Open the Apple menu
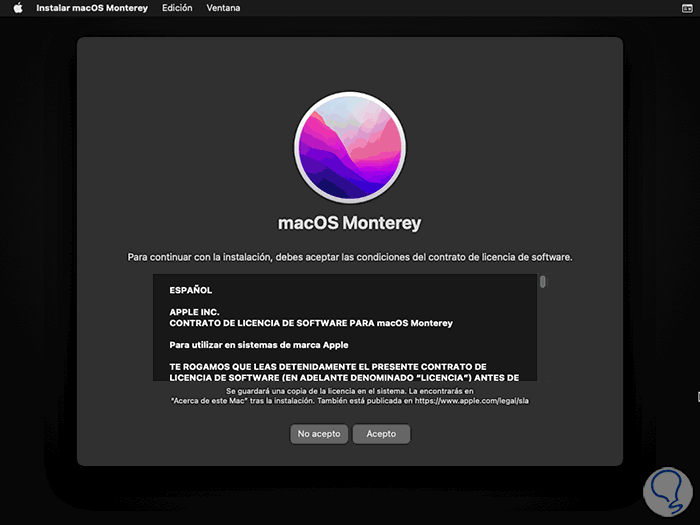 point(18,8)
